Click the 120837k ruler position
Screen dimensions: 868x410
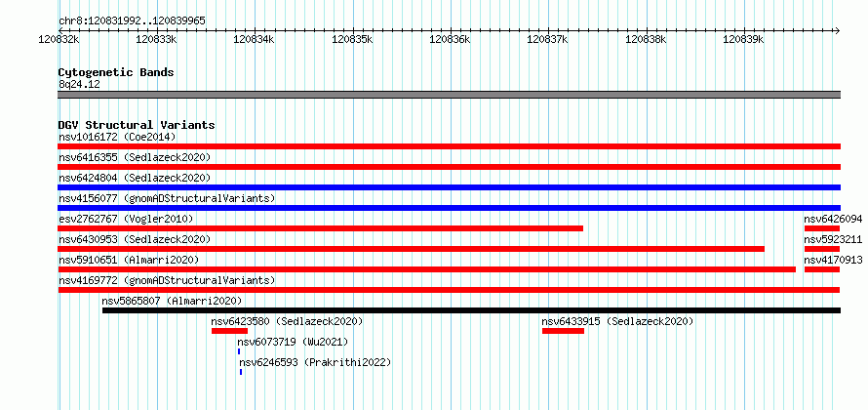[548, 39]
